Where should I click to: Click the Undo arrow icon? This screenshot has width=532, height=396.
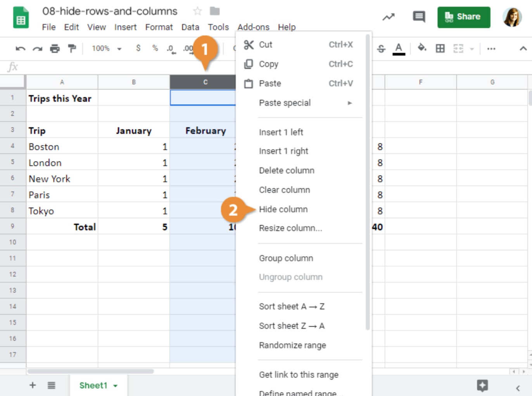pos(20,48)
